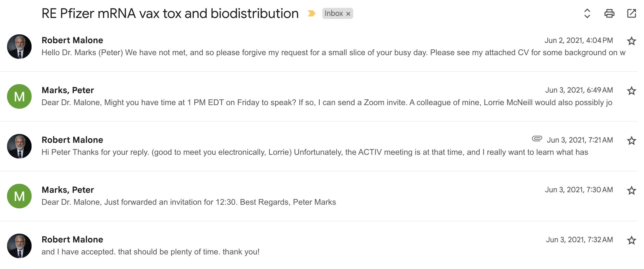Star the Jun 2, 4:04 PM message
This screenshot has height=269, width=644.
[631, 41]
